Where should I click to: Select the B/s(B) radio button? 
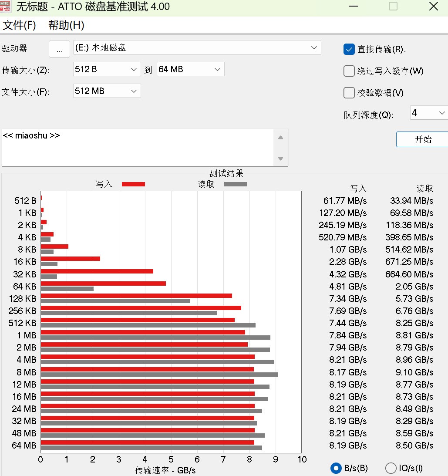pos(336,468)
